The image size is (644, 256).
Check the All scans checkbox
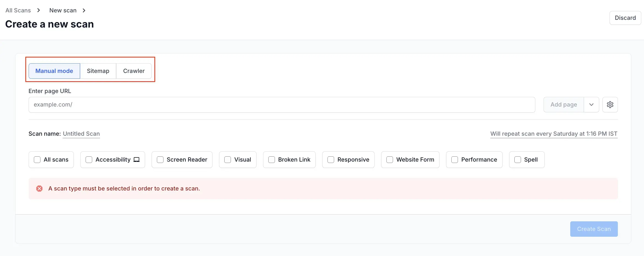point(37,160)
